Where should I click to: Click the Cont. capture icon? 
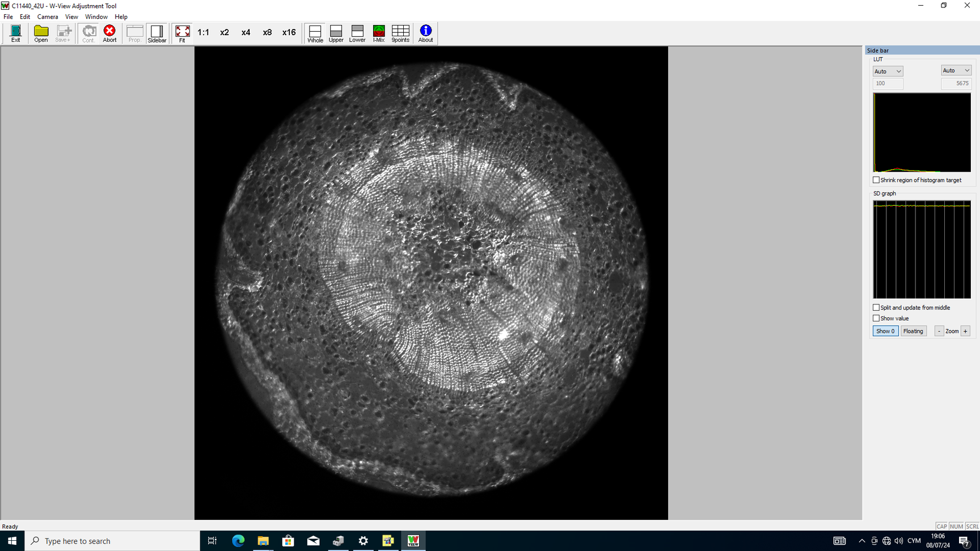pos(88,33)
